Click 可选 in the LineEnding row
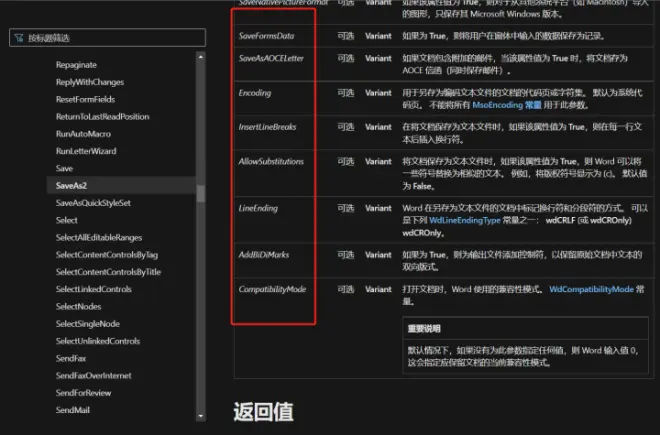Screen dimensions: 660x435 (346, 208)
